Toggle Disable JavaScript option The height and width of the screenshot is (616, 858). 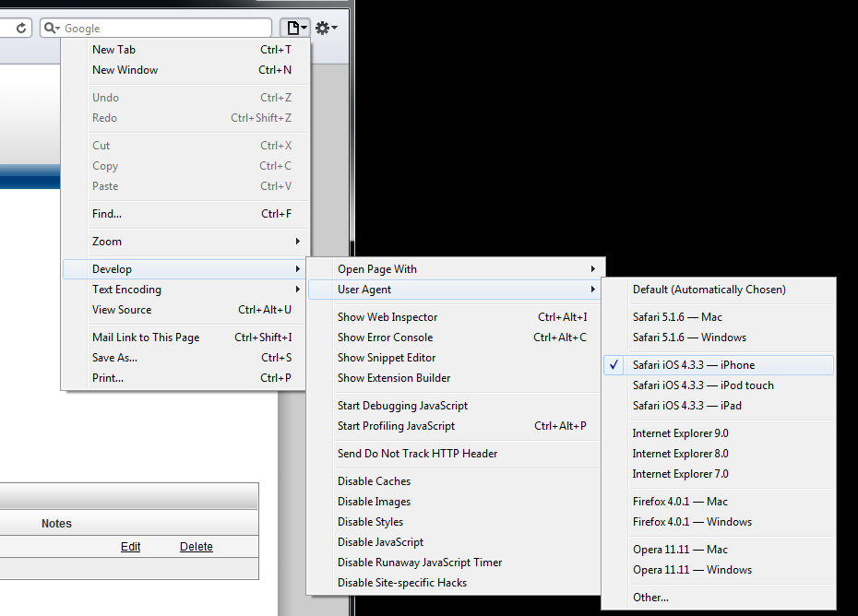tap(455, 542)
